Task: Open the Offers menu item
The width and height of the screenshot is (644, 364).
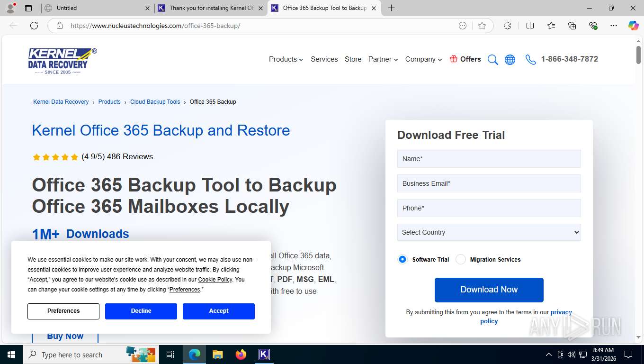Action: click(x=465, y=59)
